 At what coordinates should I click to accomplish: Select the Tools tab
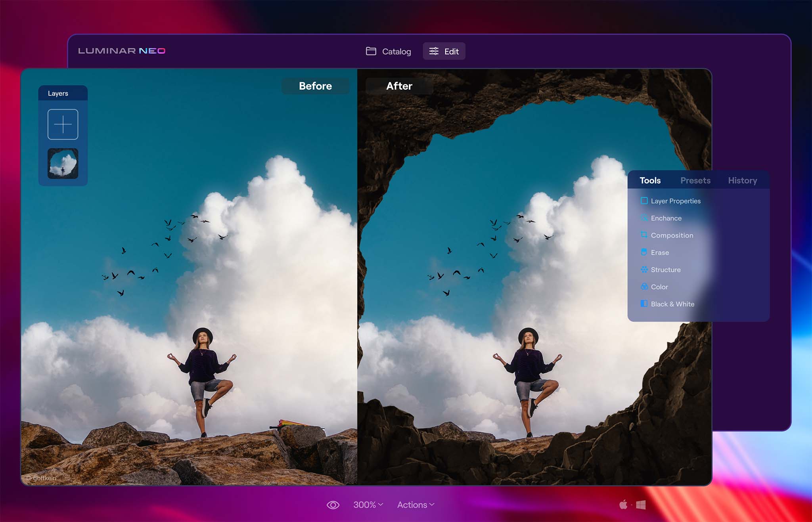point(650,181)
